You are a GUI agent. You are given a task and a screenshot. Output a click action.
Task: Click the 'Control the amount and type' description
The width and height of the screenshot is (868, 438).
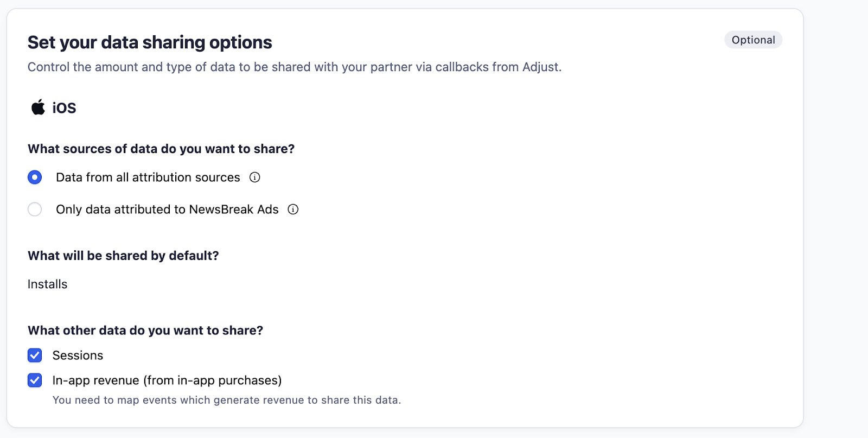295,67
